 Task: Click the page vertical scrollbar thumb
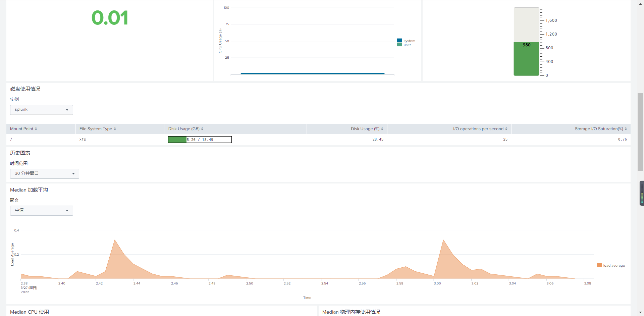pyautogui.click(x=640, y=132)
